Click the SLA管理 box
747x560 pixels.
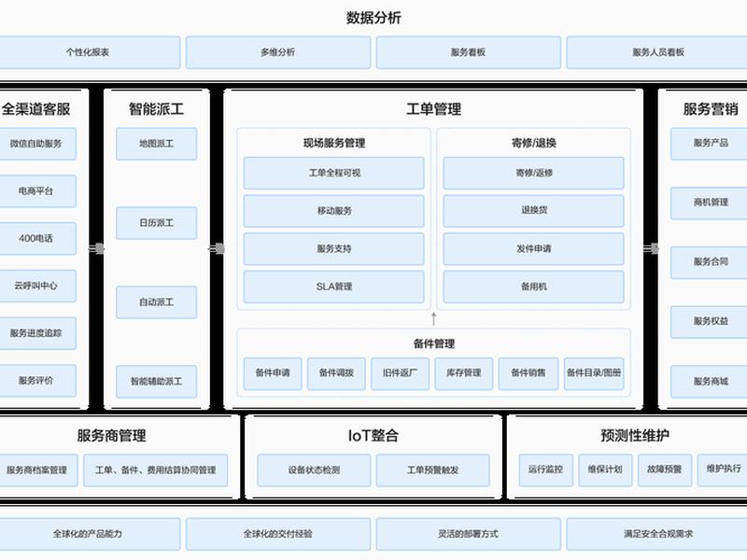click(334, 287)
